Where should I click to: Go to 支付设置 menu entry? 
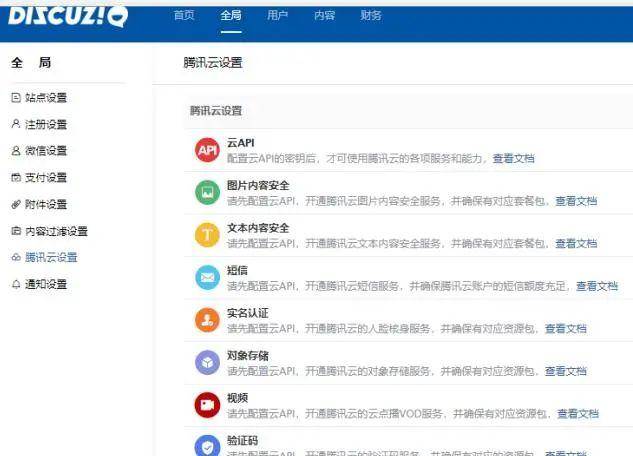46,177
